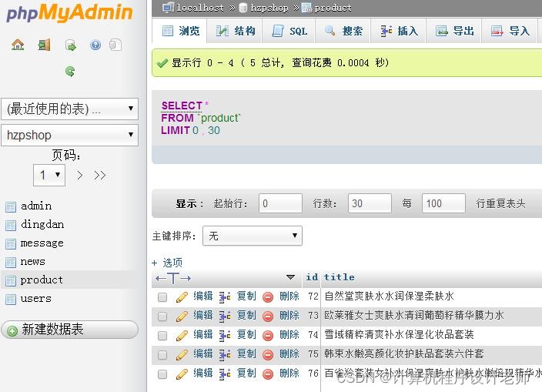Open the news table link
The height and width of the screenshot is (392, 542).
[32, 262]
